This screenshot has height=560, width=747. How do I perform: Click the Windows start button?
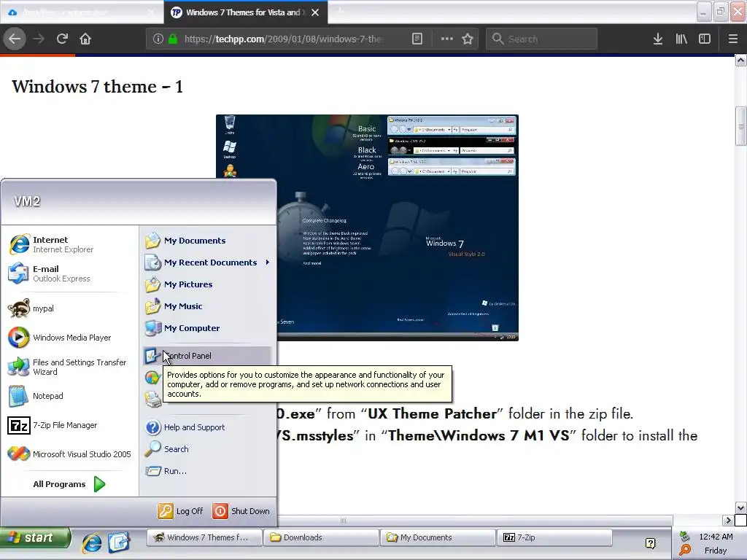point(35,537)
